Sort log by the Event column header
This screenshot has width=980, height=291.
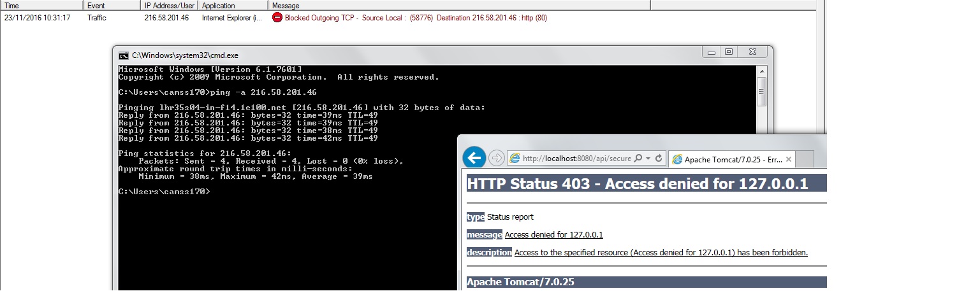112,5
